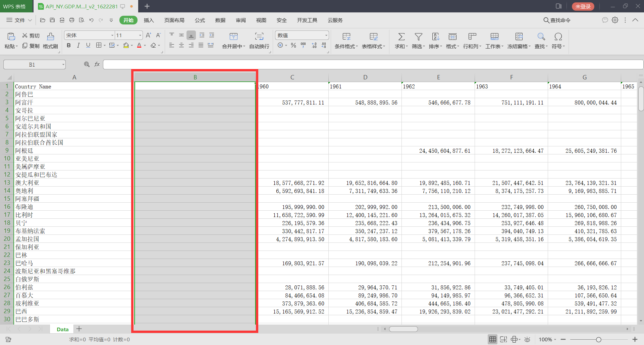
Task: Click the 查找命令 search command box
Action: (x=557, y=20)
